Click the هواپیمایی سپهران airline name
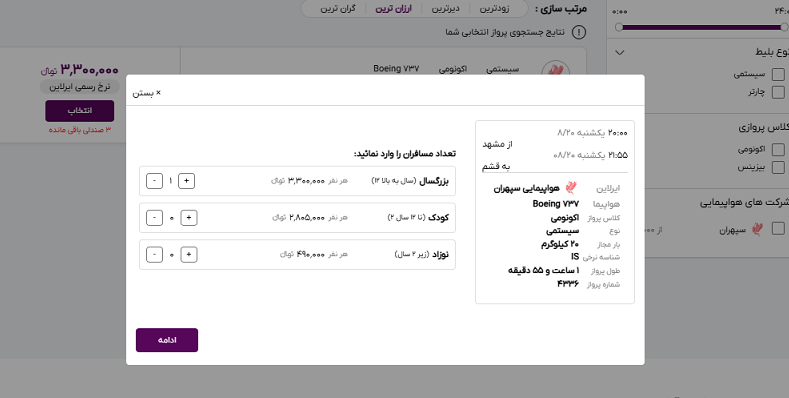Viewport: 789px width, 398px height. tap(526, 188)
